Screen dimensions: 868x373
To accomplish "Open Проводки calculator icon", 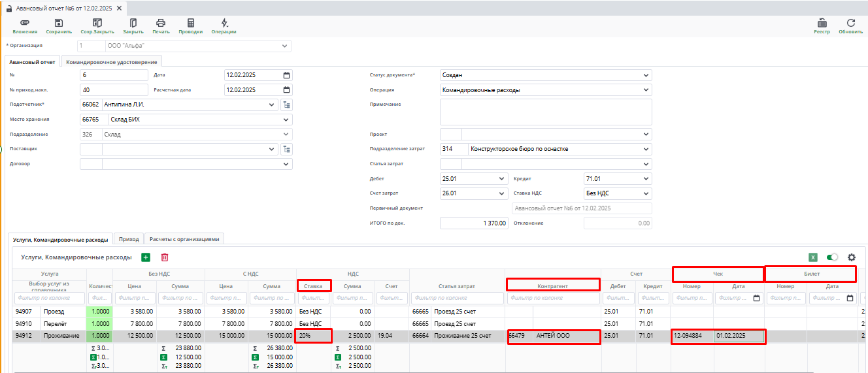I will (191, 23).
